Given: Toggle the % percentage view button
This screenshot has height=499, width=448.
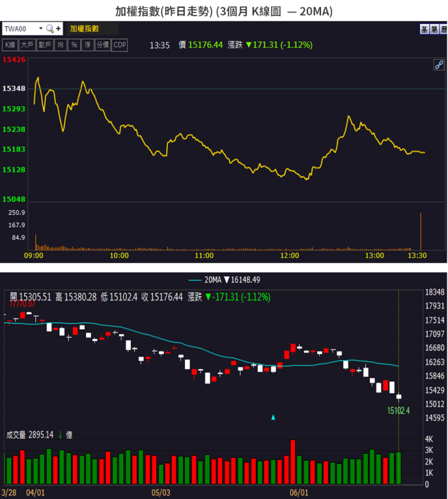Looking at the screenshot, I should (74, 45).
